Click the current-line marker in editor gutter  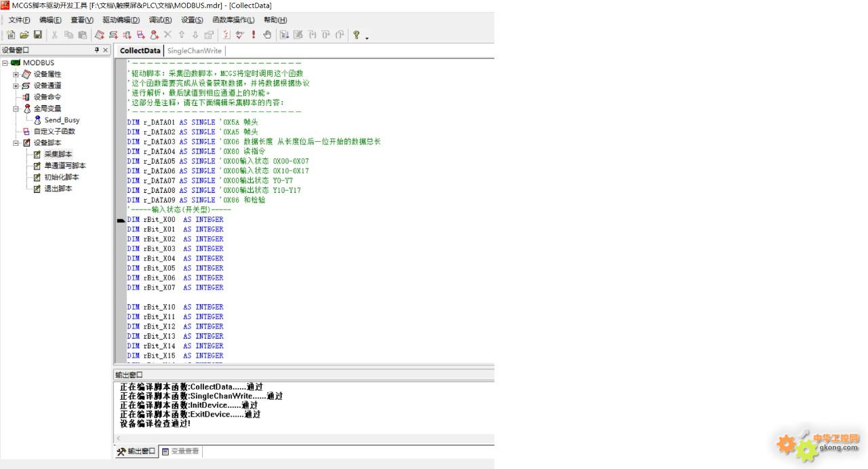(x=121, y=221)
